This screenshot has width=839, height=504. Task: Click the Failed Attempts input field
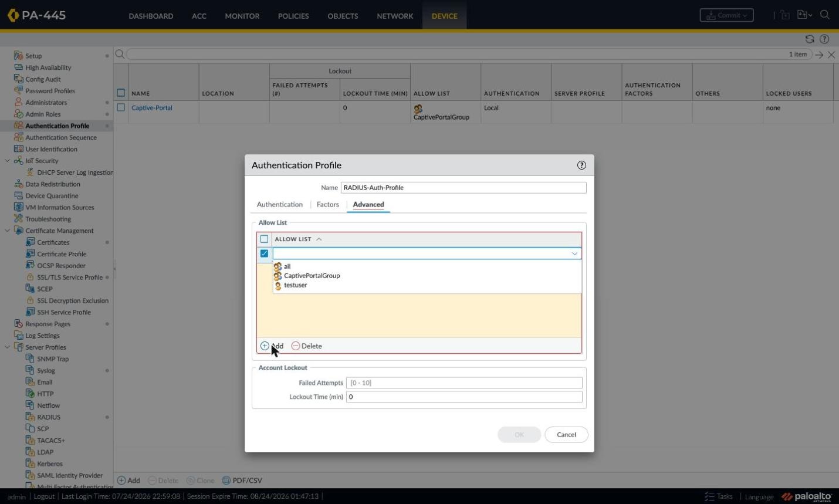(464, 383)
